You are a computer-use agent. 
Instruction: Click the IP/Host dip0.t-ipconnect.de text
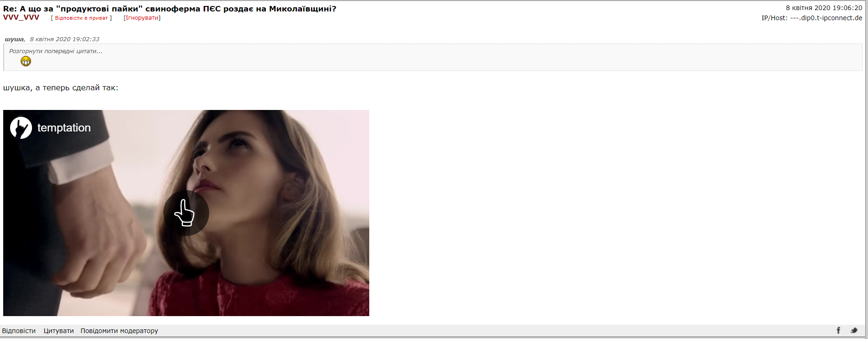click(x=812, y=18)
